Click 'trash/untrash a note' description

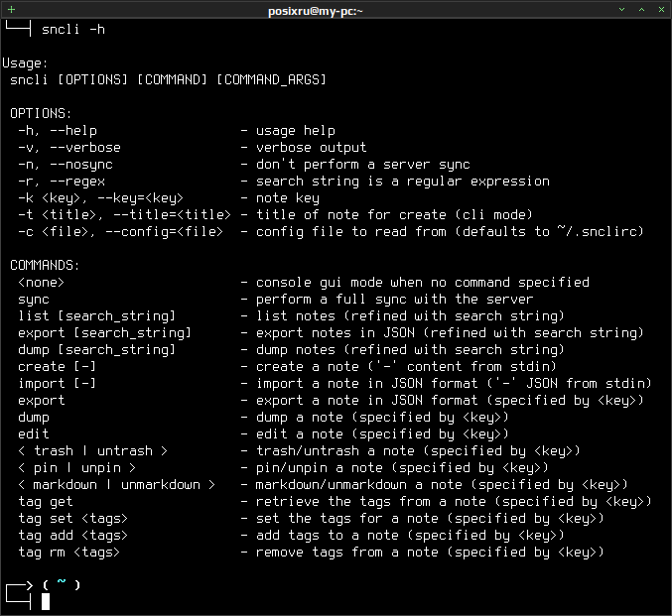pos(418,450)
